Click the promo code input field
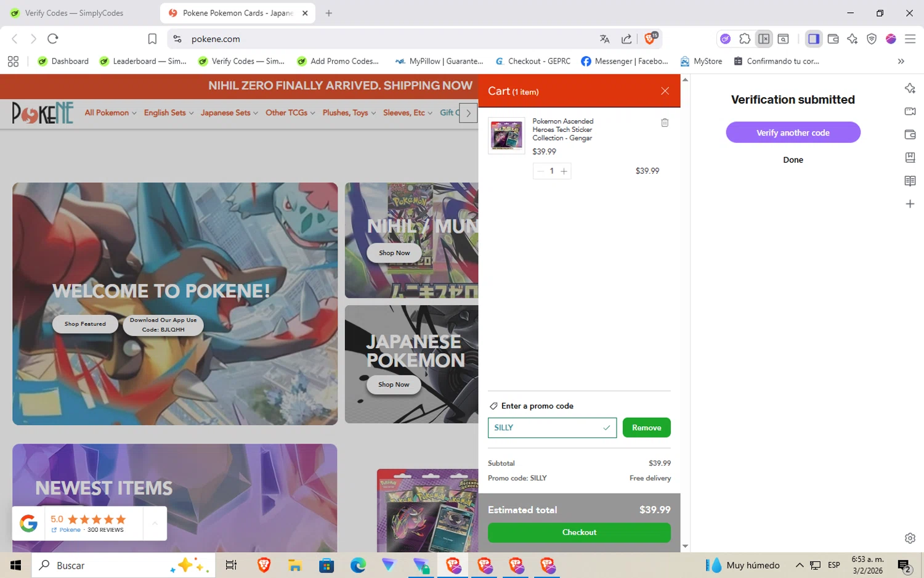Viewport: 924px width, 578px height. tap(552, 428)
